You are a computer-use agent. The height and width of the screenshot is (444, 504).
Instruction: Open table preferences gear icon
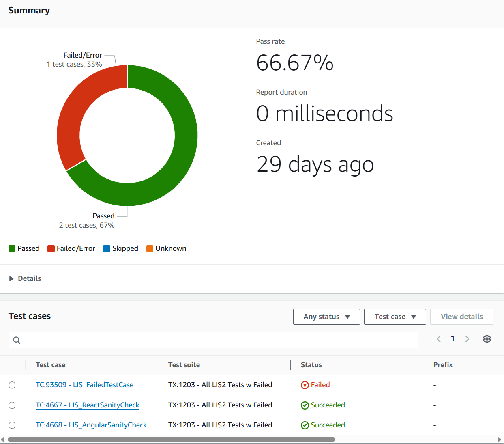tap(487, 339)
